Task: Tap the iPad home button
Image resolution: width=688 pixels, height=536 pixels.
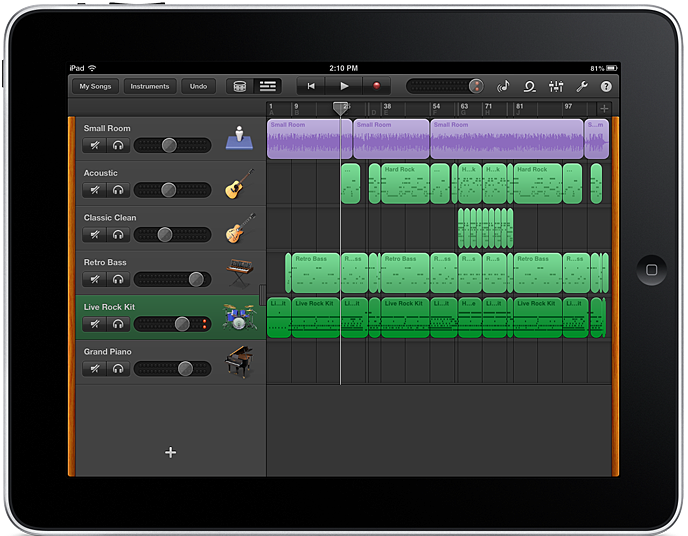Action: [652, 270]
